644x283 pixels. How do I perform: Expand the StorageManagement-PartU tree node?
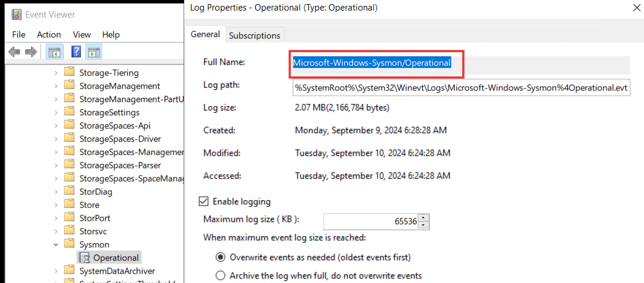[56, 100]
